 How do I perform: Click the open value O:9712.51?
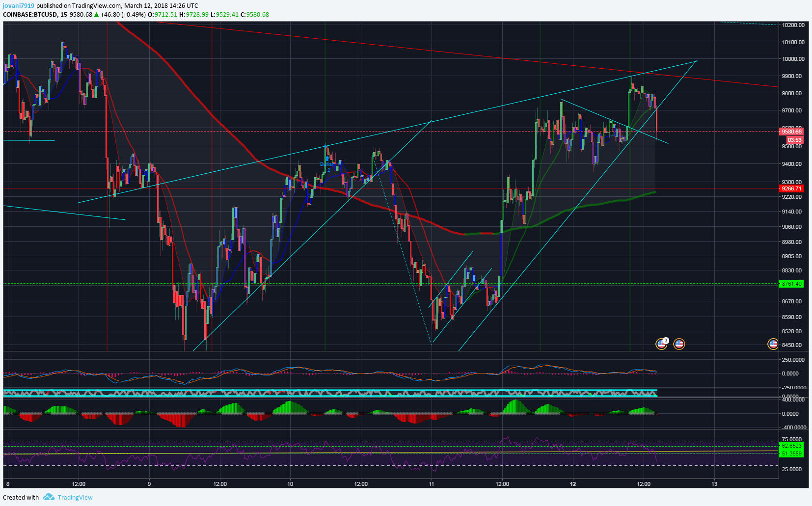pos(162,14)
